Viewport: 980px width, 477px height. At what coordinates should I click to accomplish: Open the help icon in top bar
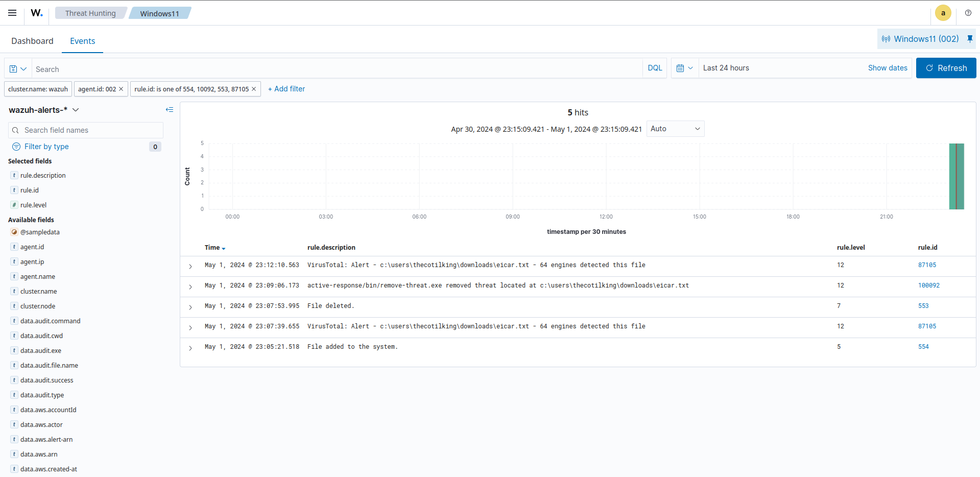(968, 13)
